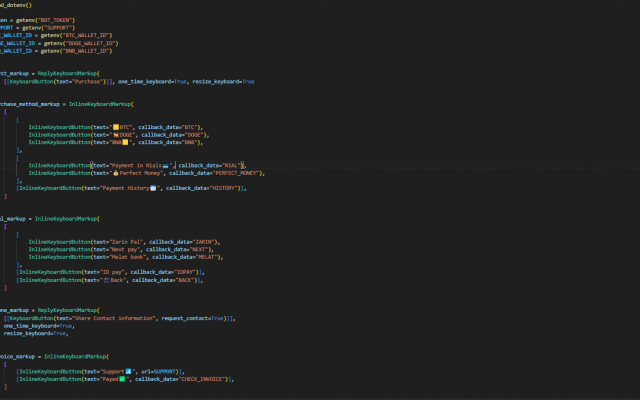Click the money bag emoji before Perfect Money
Screen dimensions: 640x400
point(116,173)
